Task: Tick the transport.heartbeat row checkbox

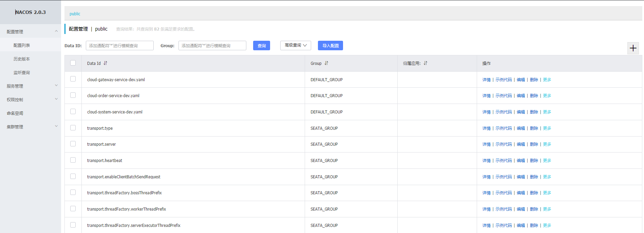Action: coord(73,160)
